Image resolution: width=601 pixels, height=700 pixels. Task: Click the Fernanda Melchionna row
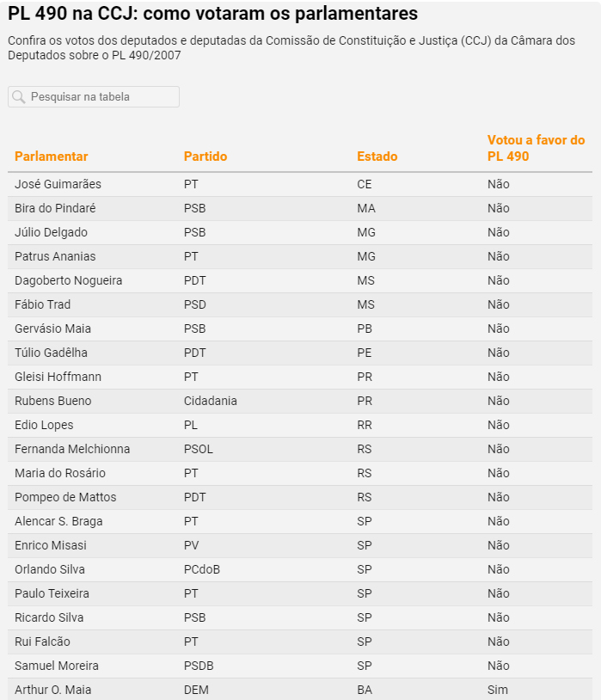point(300,449)
